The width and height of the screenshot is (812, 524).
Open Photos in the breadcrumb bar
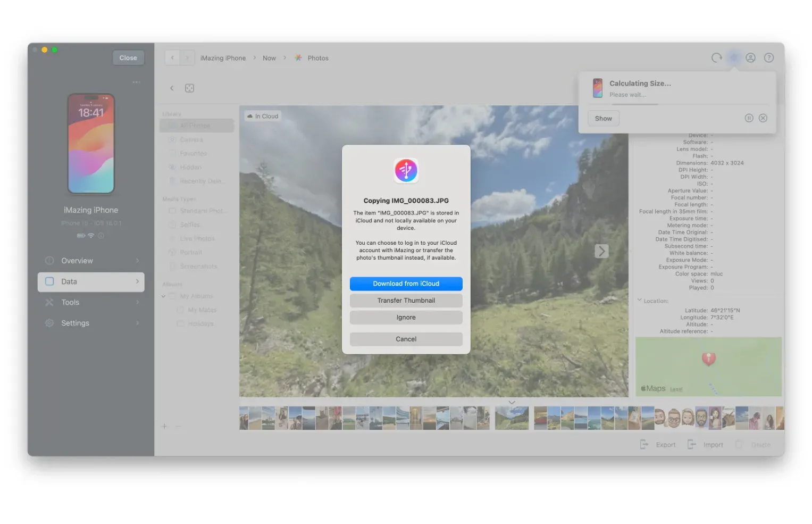tap(318, 57)
